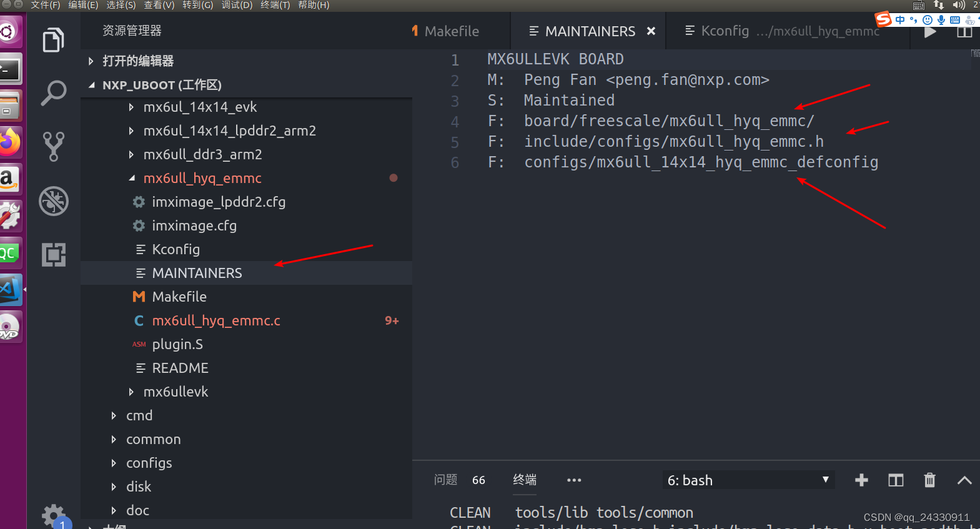Image resolution: width=980 pixels, height=529 pixels.
Task: Open the 帮助(H) menu
Action: pos(314,5)
